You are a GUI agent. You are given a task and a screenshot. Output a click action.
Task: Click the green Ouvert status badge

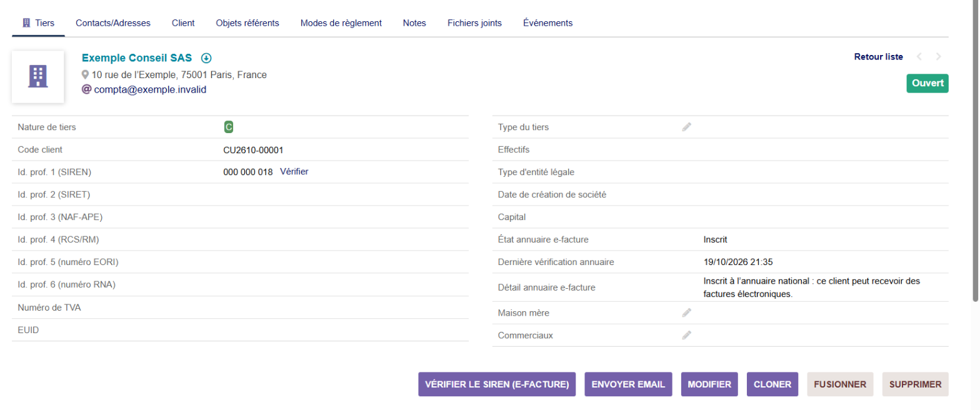click(x=927, y=84)
